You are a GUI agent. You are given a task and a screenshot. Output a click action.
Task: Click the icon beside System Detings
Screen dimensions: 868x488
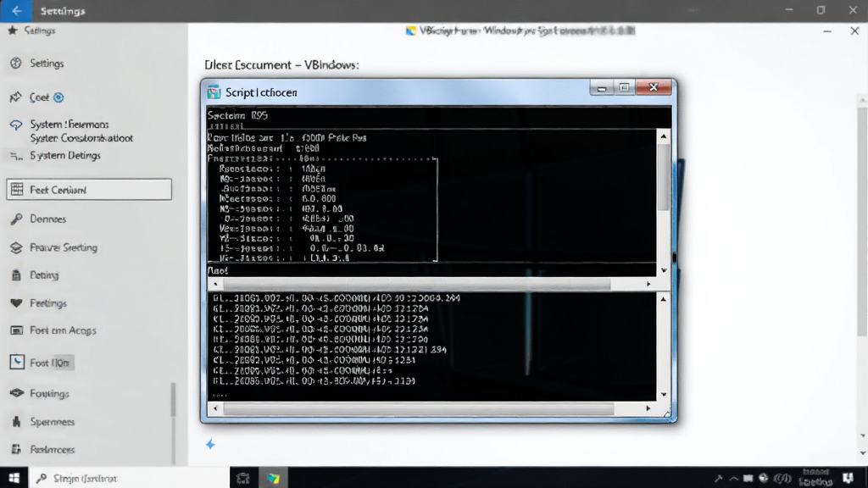16,157
